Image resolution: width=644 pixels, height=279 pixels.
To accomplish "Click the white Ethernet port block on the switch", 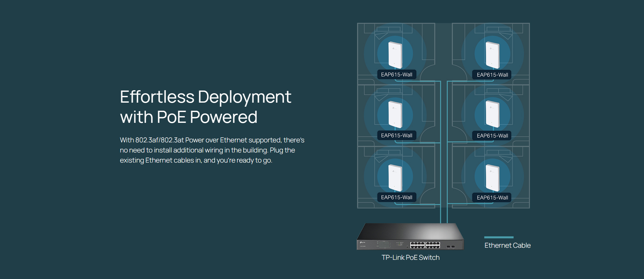I will [425, 245].
